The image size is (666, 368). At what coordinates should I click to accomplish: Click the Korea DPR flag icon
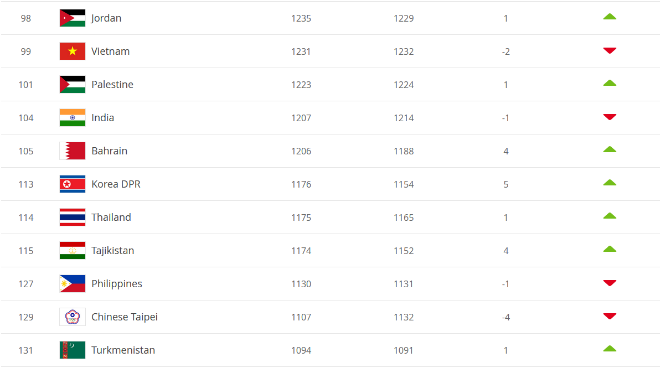(x=72, y=184)
